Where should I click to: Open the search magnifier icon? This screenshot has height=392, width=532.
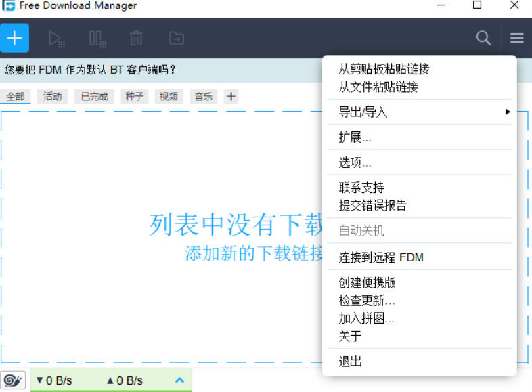[x=483, y=38]
